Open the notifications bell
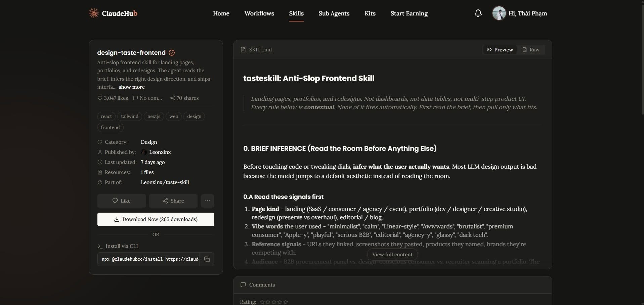644x305 pixels. [x=478, y=13]
